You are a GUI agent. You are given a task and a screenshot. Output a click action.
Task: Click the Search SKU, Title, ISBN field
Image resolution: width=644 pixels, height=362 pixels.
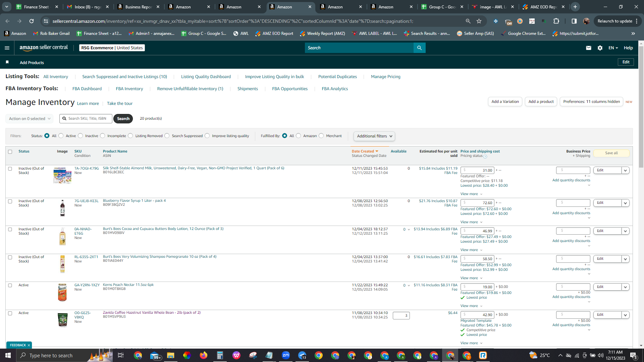(86, 119)
